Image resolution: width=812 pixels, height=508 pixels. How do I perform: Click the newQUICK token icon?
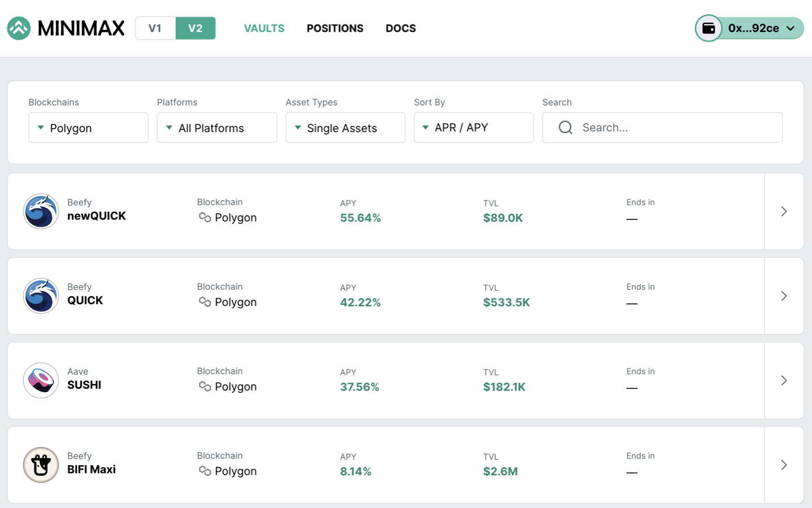pos(41,211)
